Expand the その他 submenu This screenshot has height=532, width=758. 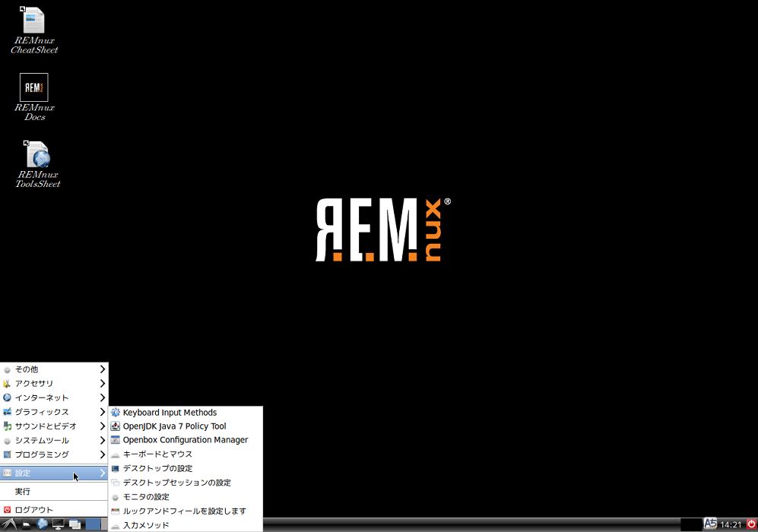point(54,369)
